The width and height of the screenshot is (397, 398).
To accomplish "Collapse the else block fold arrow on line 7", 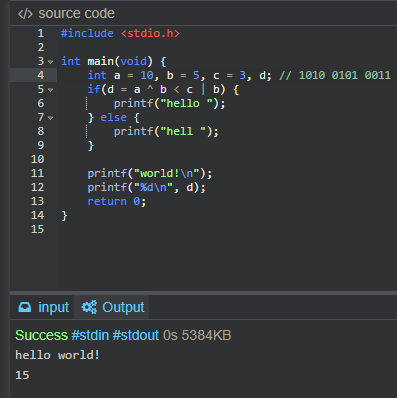I will (50, 118).
